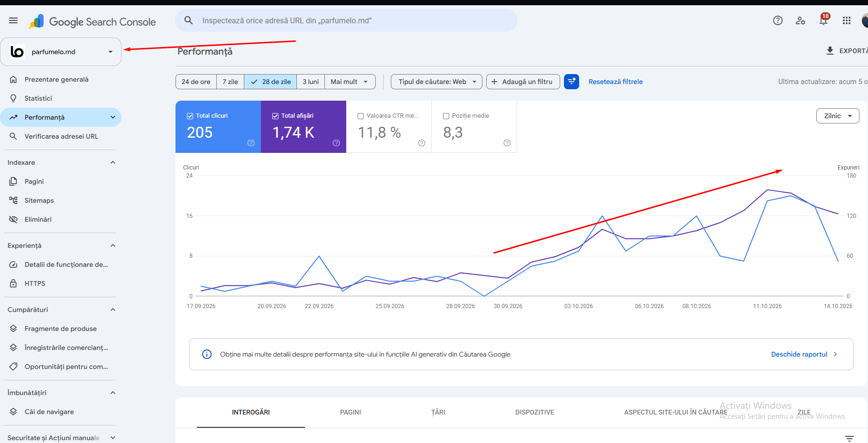Image resolution: width=868 pixels, height=443 pixels.
Task: Click the URL inspection search field
Action: coord(346,20)
